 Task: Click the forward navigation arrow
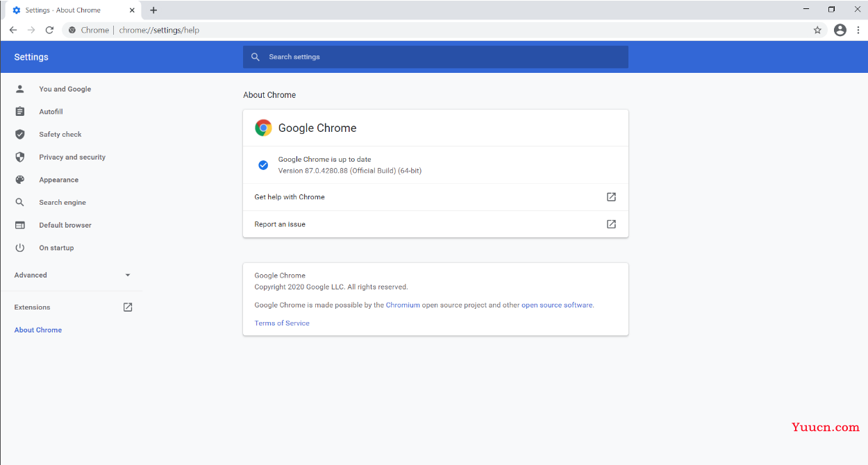tap(31, 30)
